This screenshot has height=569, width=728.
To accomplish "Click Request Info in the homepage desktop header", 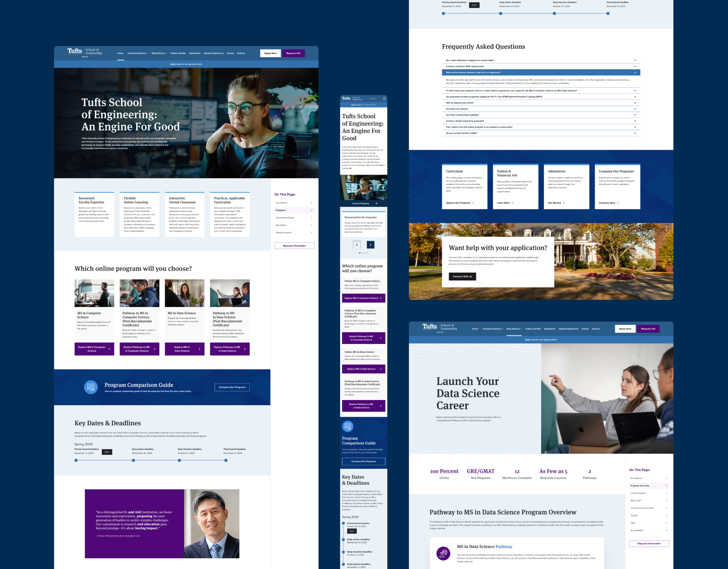I will click(293, 53).
